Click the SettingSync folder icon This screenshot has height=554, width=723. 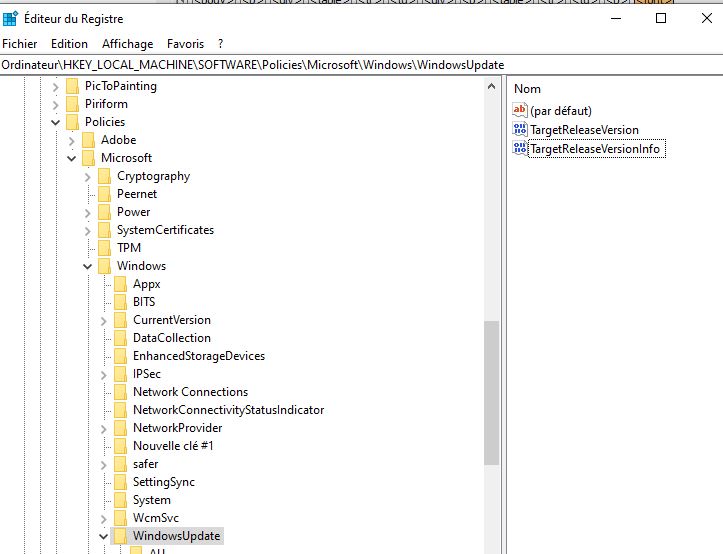pyautogui.click(x=121, y=482)
